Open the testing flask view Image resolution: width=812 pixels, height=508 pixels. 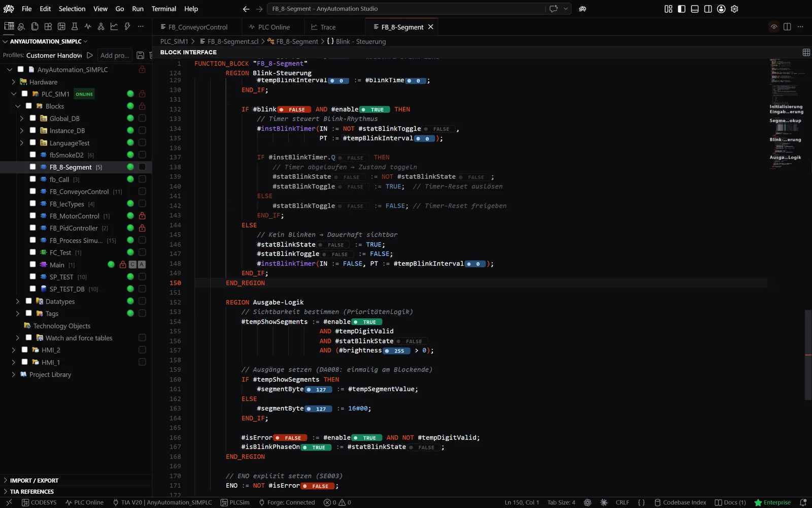pyautogui.click(x=75, y=26)
